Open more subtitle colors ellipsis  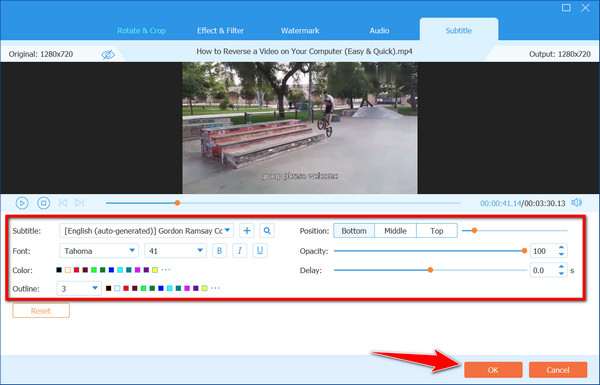166,270
